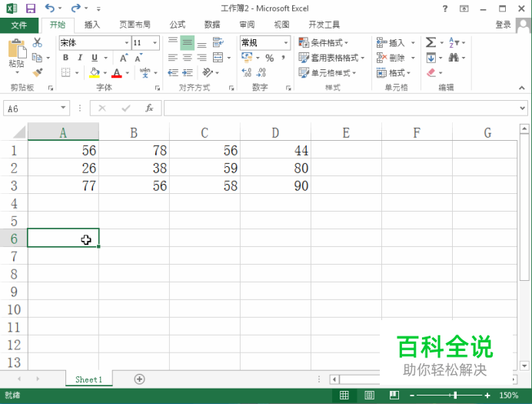Click the zoom in plus button
Viewport: 532px width, 404px height.
click(487, 396)
